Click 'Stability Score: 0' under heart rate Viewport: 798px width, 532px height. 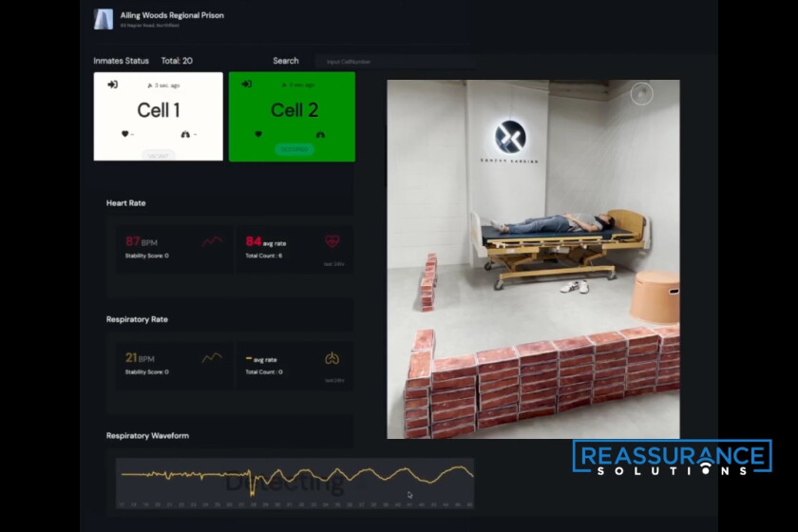146,256
